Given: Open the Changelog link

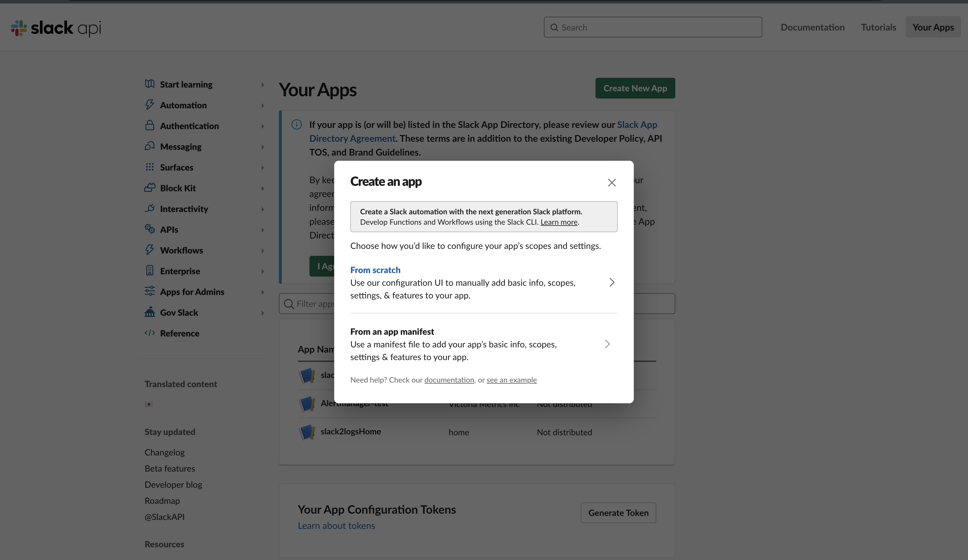Looking at the screenshot, I should (x=165, y=453).
